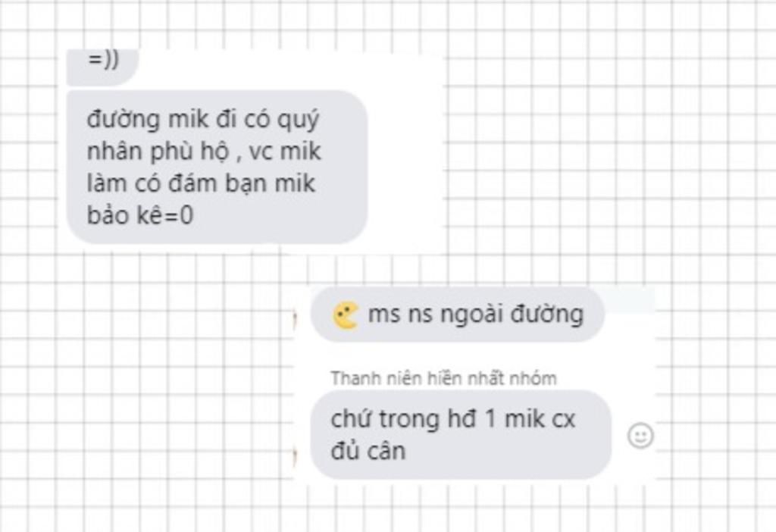Open emoji reaction for "đủ cân" message

click(640, 436)
